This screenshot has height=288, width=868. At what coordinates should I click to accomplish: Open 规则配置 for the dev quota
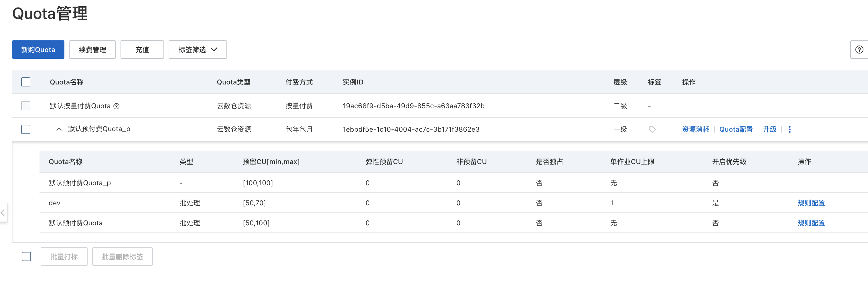(x=811, y=203)
